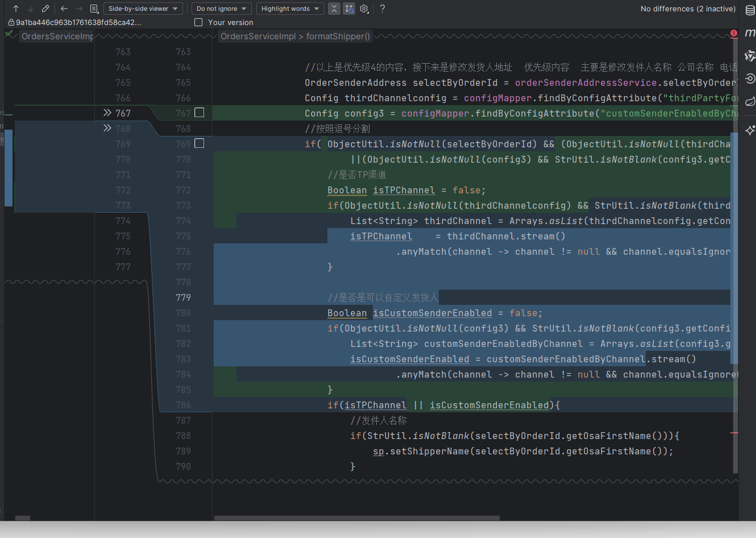Open Maven tool window icon
756x538 pixels.
click(750, 33)
